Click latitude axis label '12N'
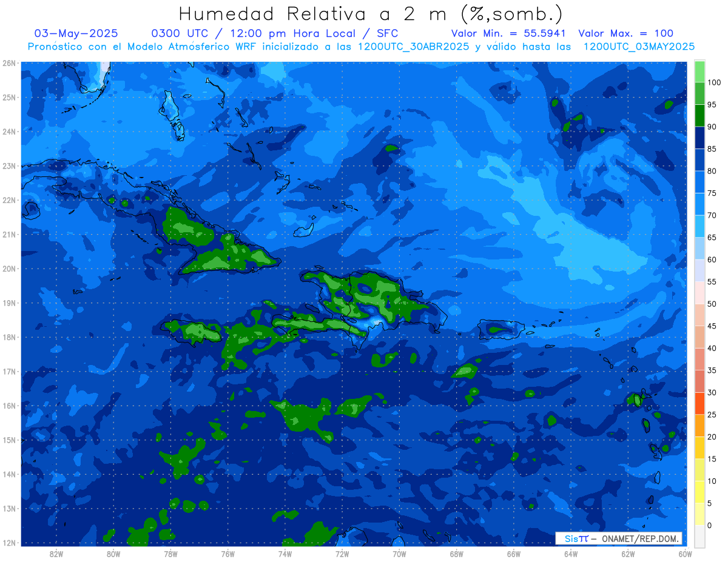Screen dimensions: 728x562 tap(9, 543)
